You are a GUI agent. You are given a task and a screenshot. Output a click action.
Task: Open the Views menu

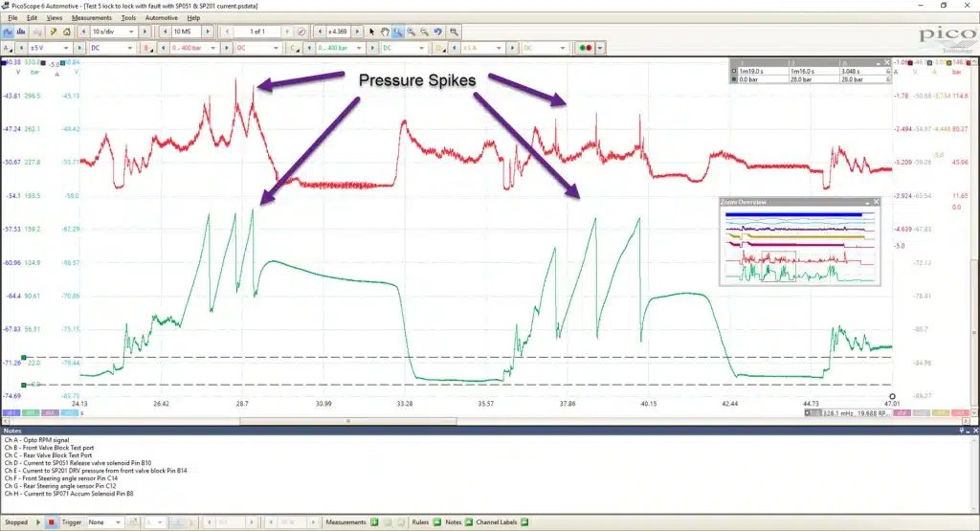[55, 18]
